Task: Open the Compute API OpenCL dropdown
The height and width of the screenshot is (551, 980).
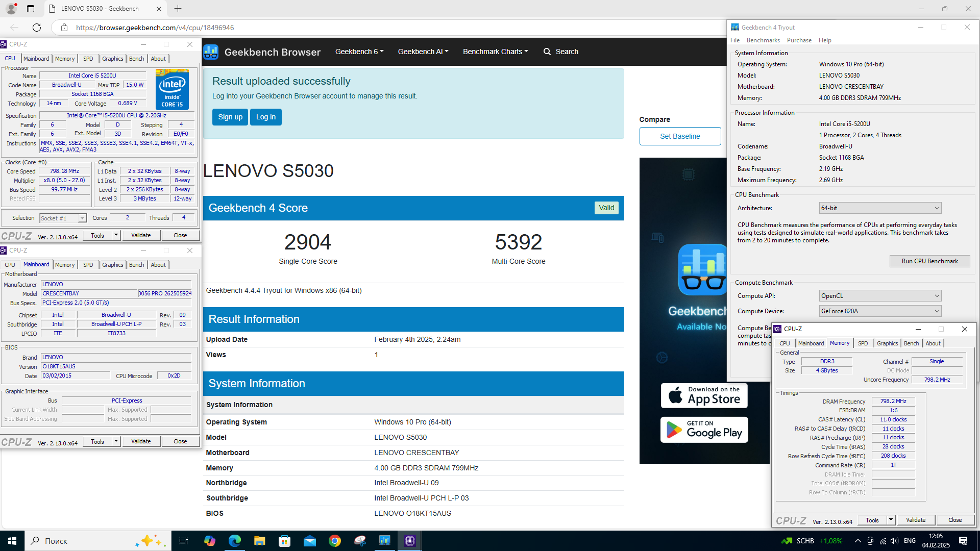Action: 880,296
